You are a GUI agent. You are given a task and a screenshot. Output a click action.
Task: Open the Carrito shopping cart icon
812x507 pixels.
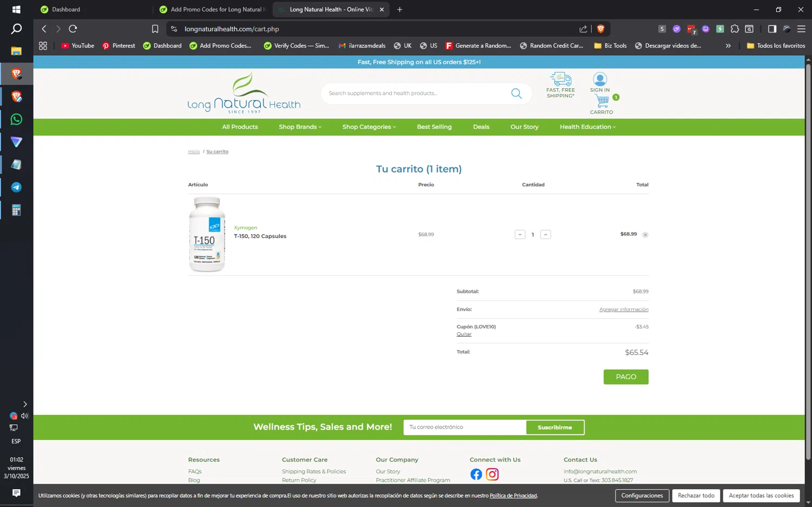click(x=601, y=101)
